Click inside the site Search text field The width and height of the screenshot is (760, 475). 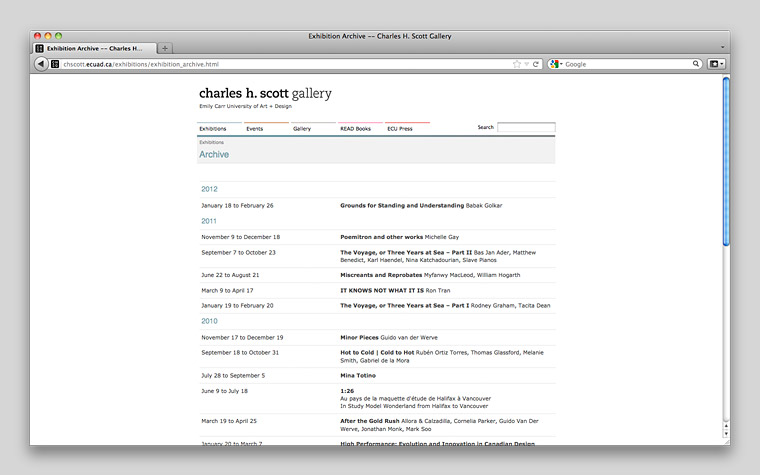tap(526, 128)
